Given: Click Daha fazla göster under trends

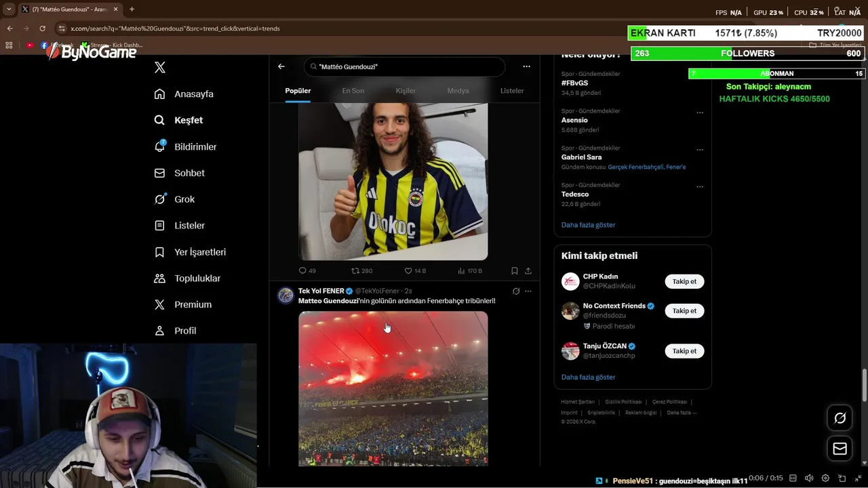Looking at the screenshot, I should pos(589,225).
